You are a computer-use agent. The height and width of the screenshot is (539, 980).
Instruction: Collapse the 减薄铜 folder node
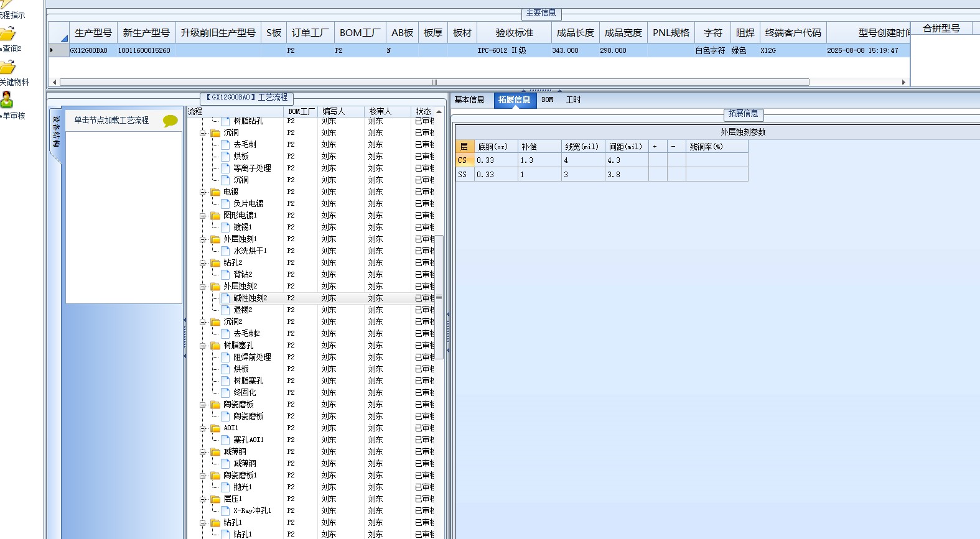(203, 452)
